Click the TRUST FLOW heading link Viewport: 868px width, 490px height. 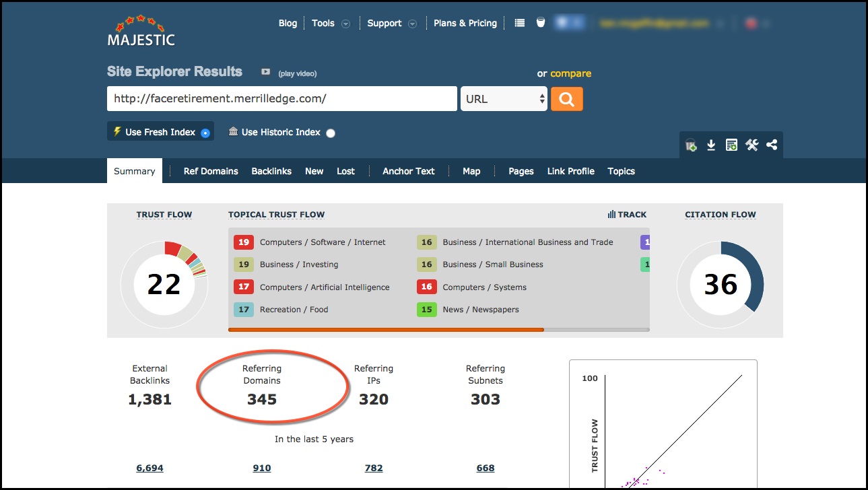point(164,215)
